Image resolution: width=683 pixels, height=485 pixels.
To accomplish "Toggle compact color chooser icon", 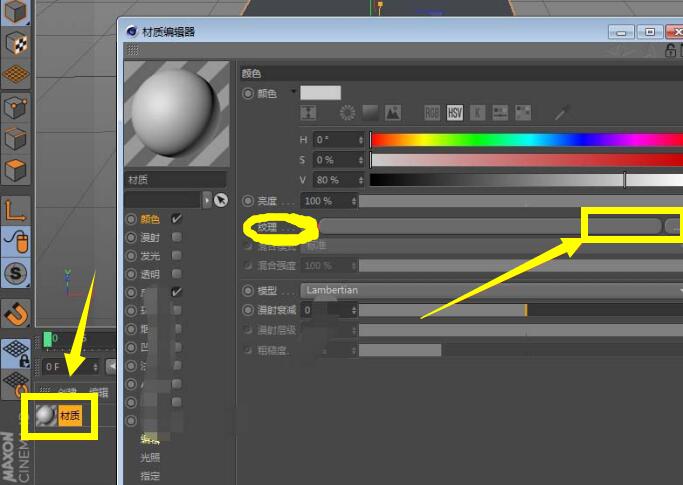I will [x=308, y=113].
